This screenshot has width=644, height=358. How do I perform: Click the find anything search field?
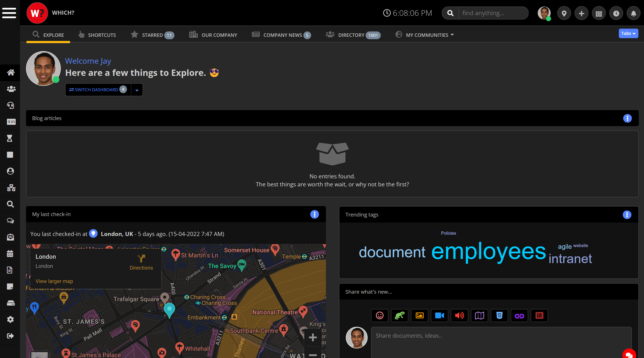493,13
